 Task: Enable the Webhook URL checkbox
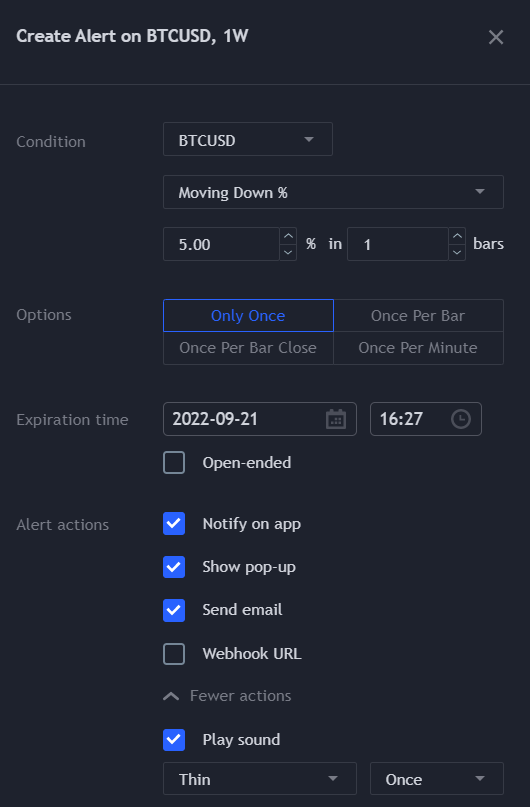[x=174, y=654]
